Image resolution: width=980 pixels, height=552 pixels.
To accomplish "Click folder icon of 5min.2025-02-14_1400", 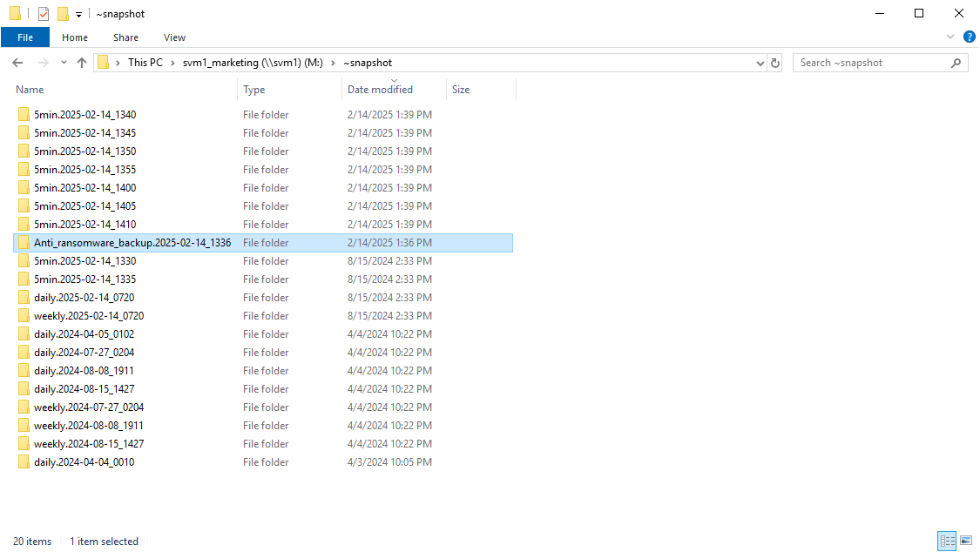I will (x=24, y=188).
